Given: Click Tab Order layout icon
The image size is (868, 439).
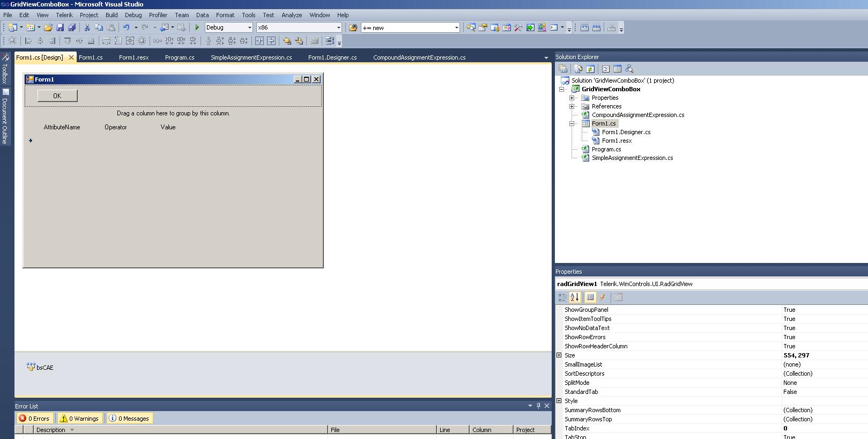Looking at the screenshot, I should (330, 41).
